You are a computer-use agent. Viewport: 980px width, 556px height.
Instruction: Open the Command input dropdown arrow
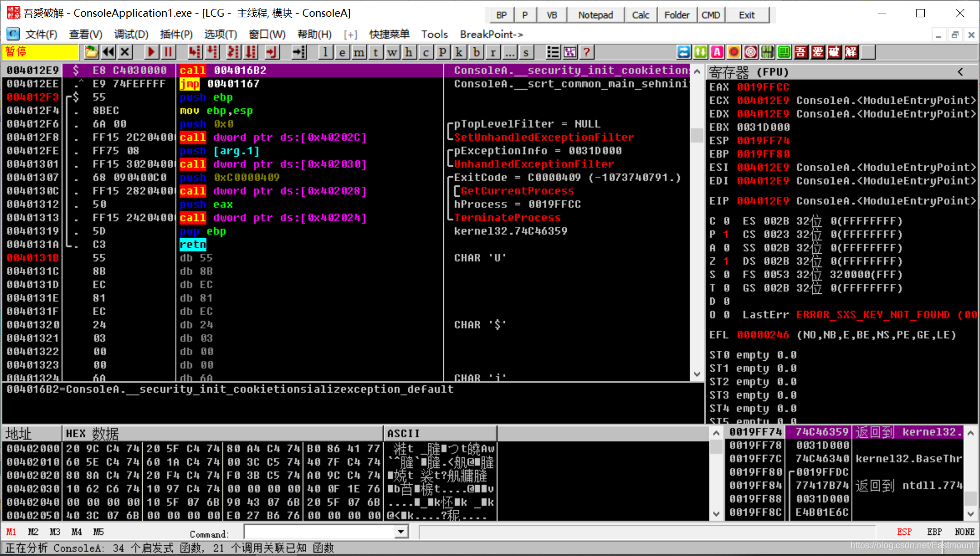coord(400,532)
